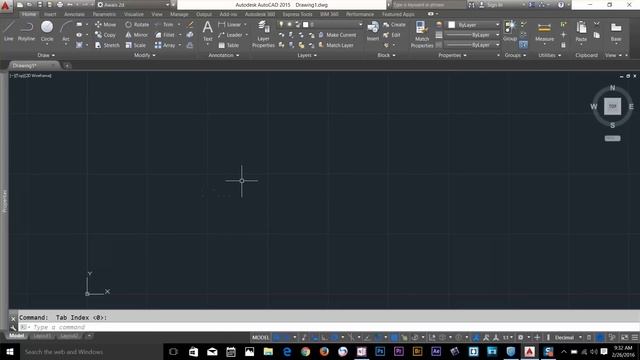This screenshot has width=640, height=360.
Task: Select the Line tool
Action: pyautogui.click(x=9, y=31)
